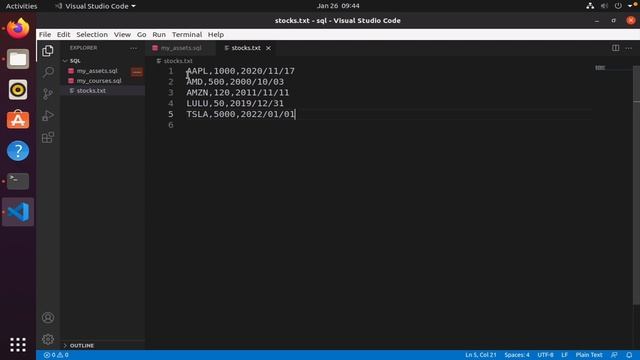Click UTF-8 encoding selector
This screenshot has width=640, height=360.
pyautogui.click(x=545, y=355)
